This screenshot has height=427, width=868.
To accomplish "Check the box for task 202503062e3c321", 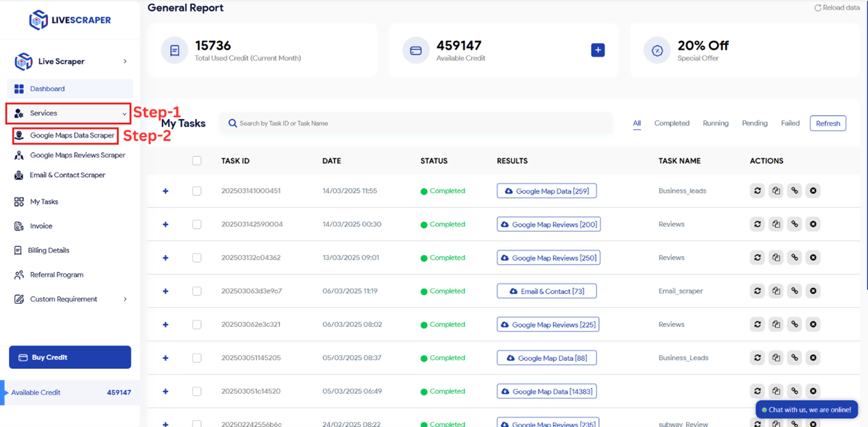I will pyautogui.click(x=197, y=324).
